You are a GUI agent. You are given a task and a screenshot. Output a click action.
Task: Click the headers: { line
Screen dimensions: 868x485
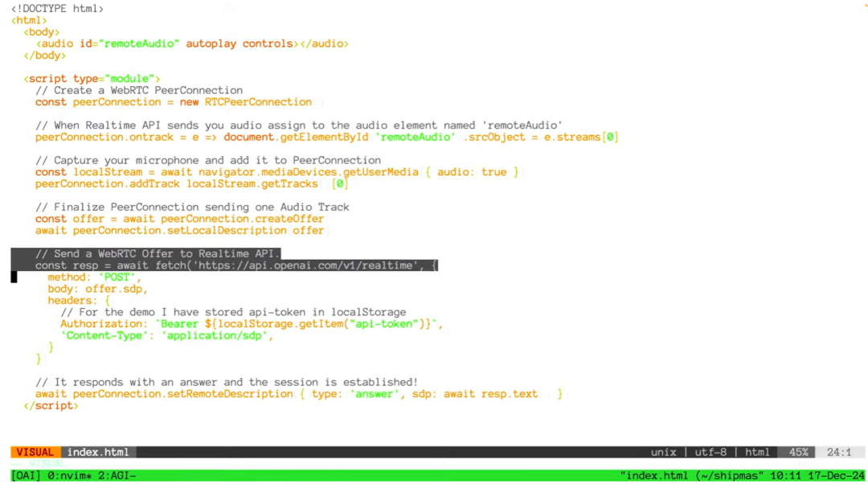pyautogui.click(x=79, y=301)
